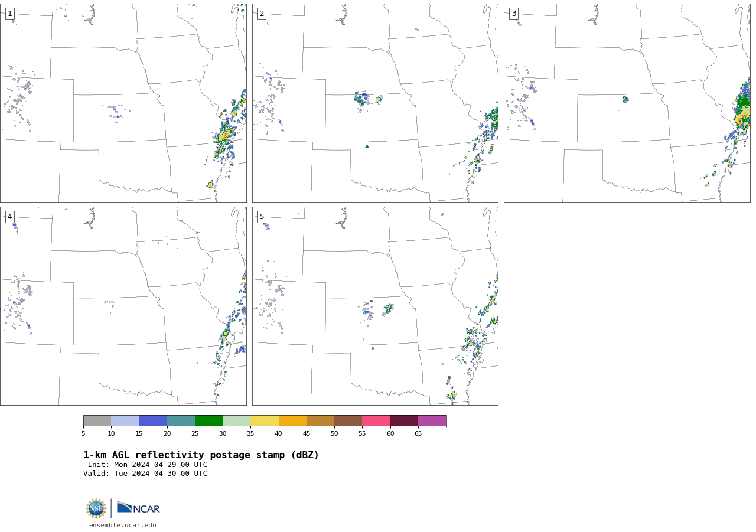Select the orange 40-45 dBZ swatch
Viewport: 756px width, 532px height.
(292, 420)
